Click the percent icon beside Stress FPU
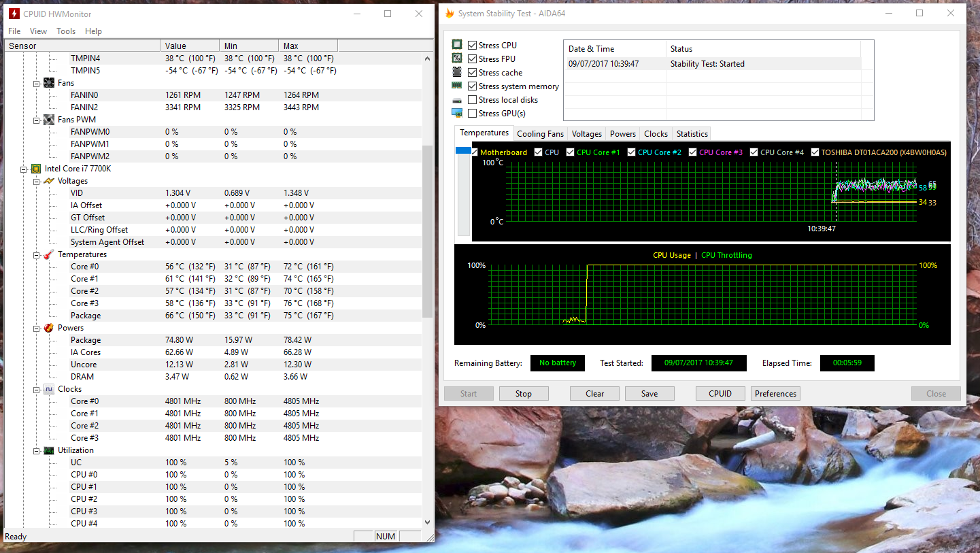The width and height of the screenshot is (980, 553). [x=457, y=58]
